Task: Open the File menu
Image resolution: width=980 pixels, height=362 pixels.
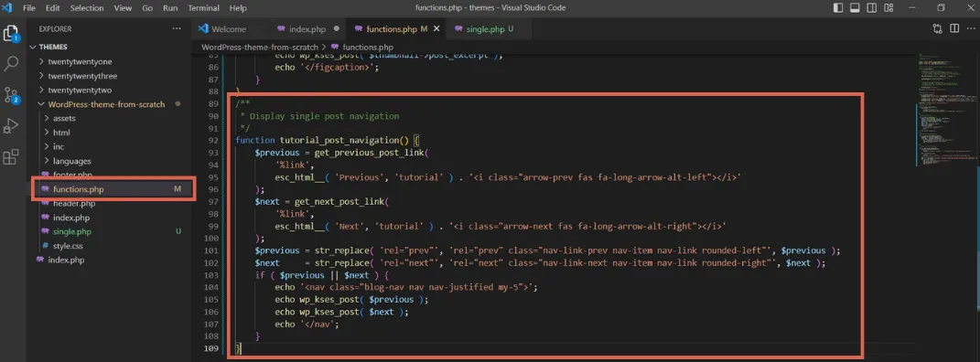Action: [29, 8]
